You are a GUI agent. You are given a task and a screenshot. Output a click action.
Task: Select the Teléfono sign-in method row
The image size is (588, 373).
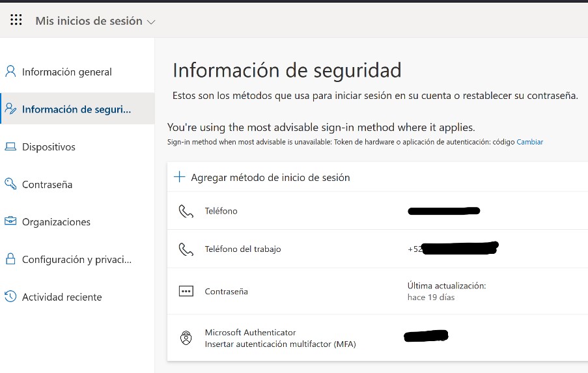[221, 211]
